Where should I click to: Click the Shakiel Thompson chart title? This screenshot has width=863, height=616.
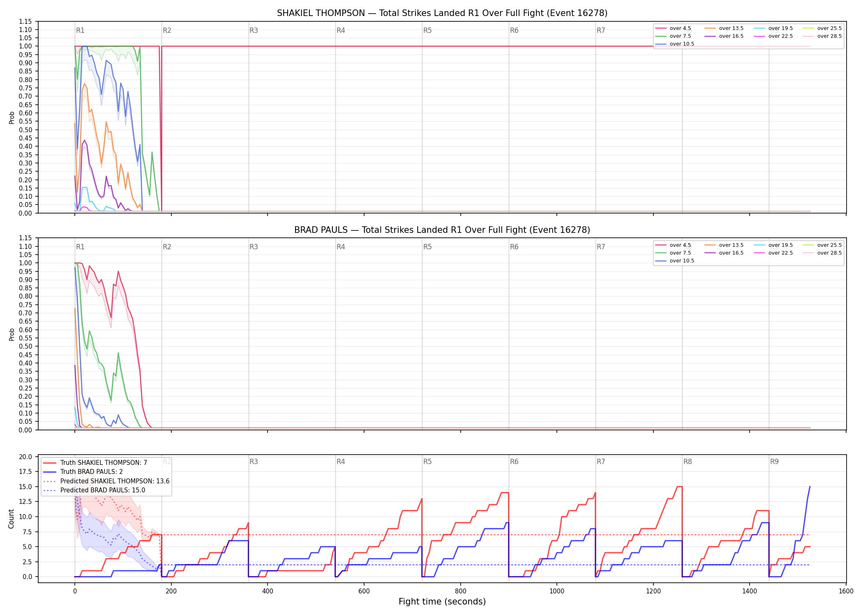(x=442, y=13)
